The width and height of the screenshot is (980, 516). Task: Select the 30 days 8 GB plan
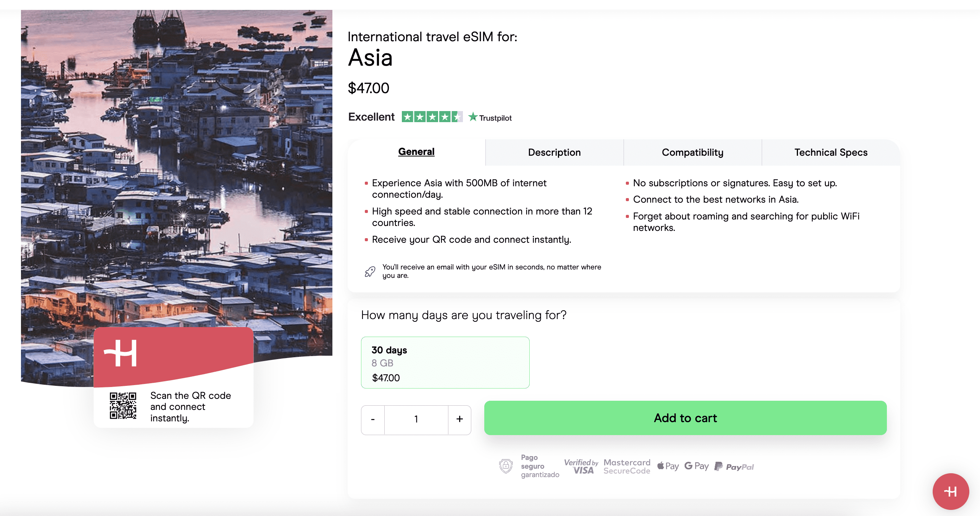(x=445, y=363)
